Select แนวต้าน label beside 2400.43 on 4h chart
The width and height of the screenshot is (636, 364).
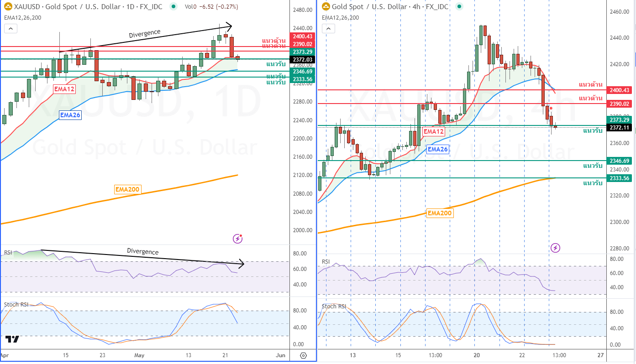(x=590, y=85)
